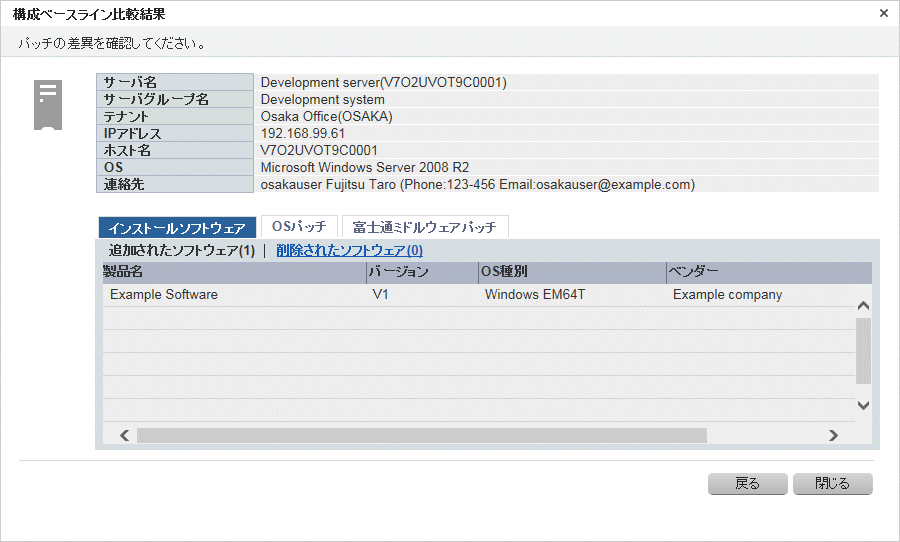Open the 削除されたソフトウェア(0) link
900x542 pixels.
(349, 251)
